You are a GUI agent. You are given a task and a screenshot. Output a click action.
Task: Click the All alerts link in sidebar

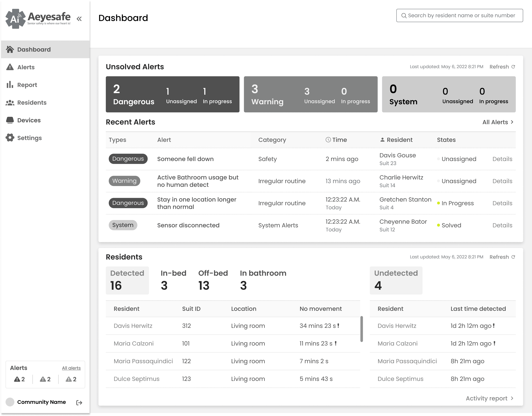click(x=71, y=368)
